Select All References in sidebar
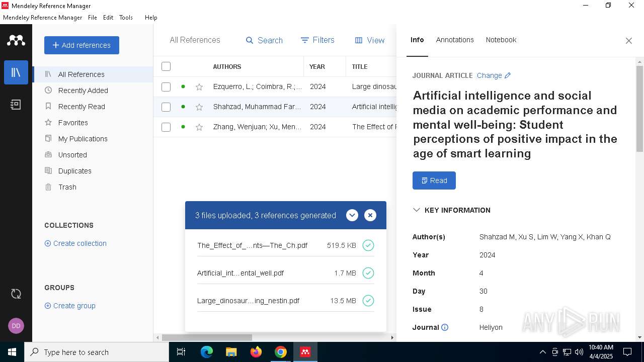 point(93,74)
